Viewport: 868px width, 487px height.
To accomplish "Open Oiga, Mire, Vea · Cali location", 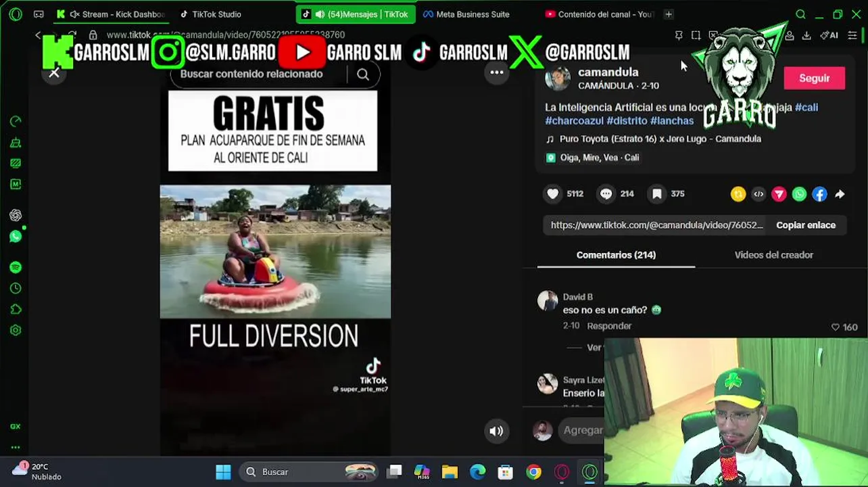I will click(599, 158).
